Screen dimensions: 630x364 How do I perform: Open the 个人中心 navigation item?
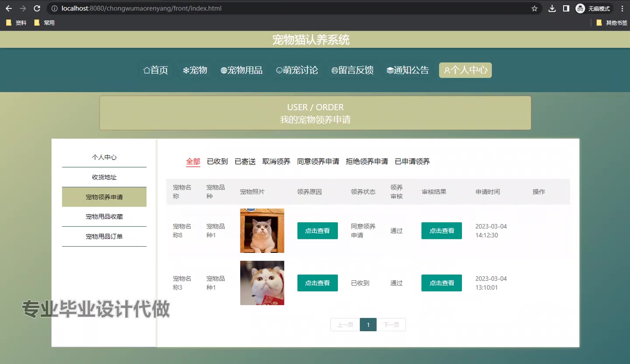tap(465, 70)
